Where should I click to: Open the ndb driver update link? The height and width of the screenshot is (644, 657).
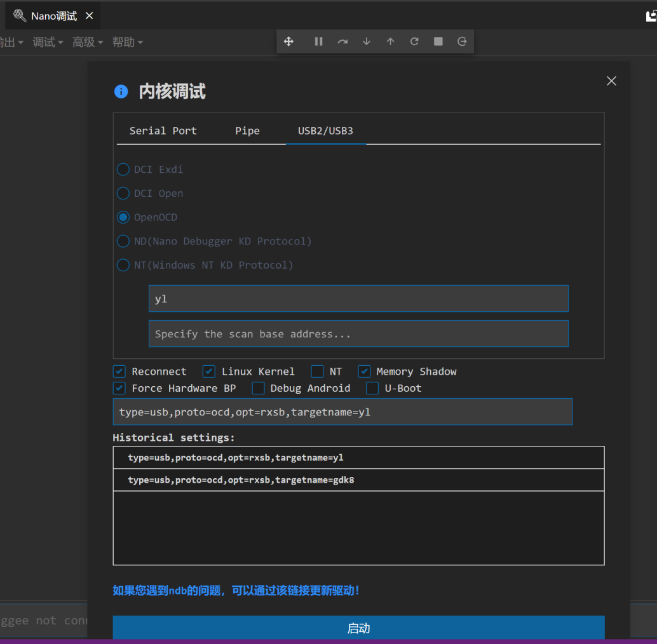click(x=236, y=591)
